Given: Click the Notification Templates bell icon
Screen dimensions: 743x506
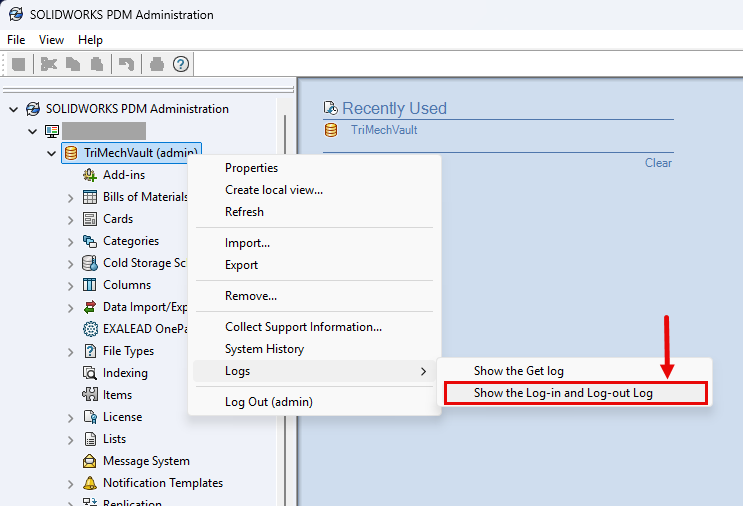Looking at the screenshot, I should (x=90, y=483).
